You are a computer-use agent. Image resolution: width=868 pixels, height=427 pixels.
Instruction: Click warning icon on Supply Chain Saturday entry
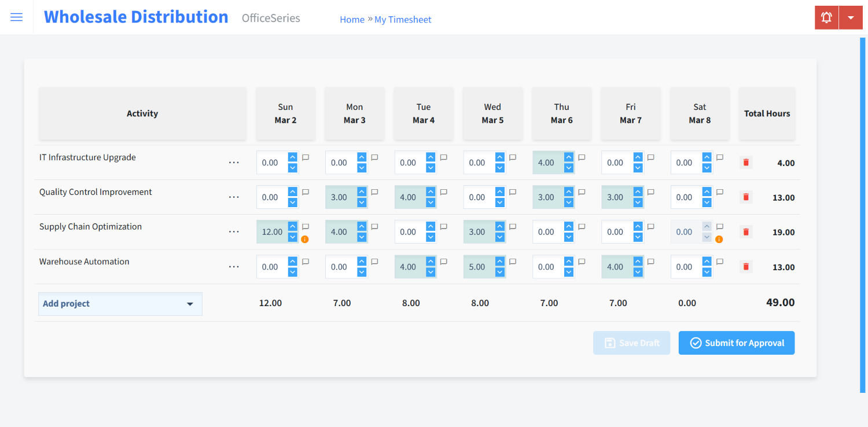[x=719, y=238]
